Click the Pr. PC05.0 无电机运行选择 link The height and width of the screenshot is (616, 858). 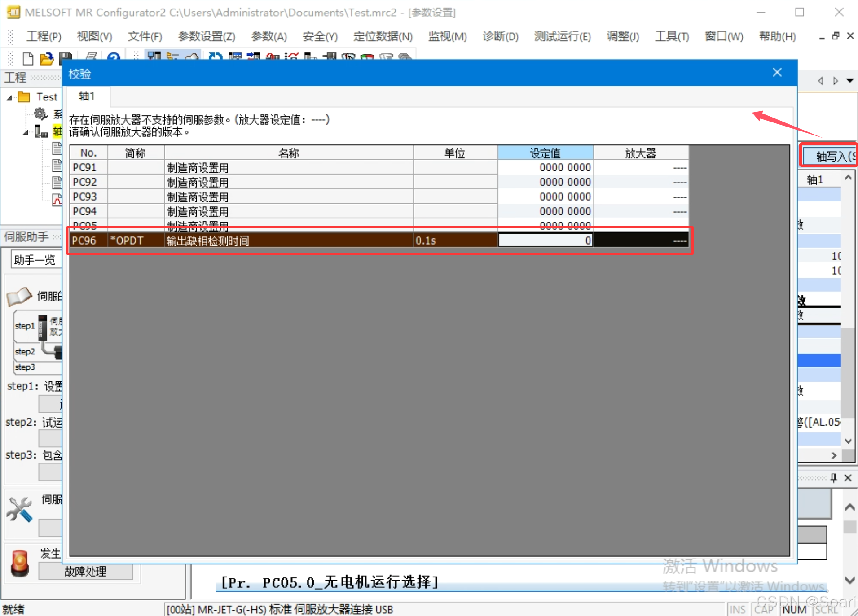coord(330,582)
